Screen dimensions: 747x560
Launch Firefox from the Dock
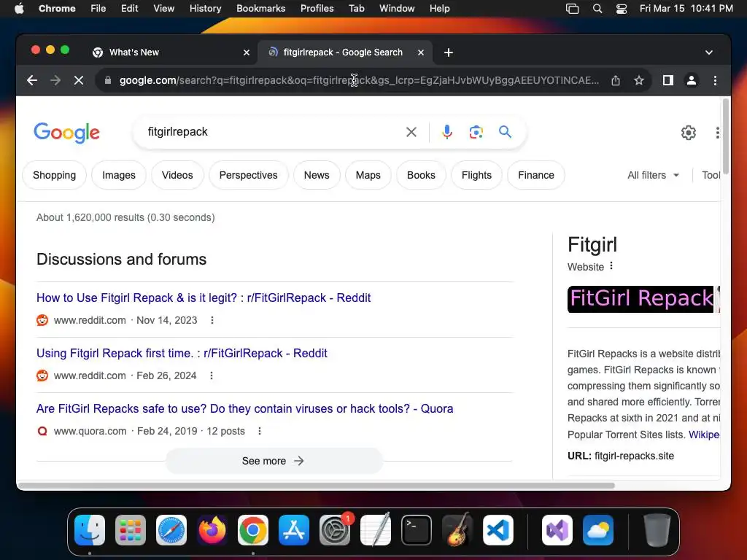(x=212, y=530)
